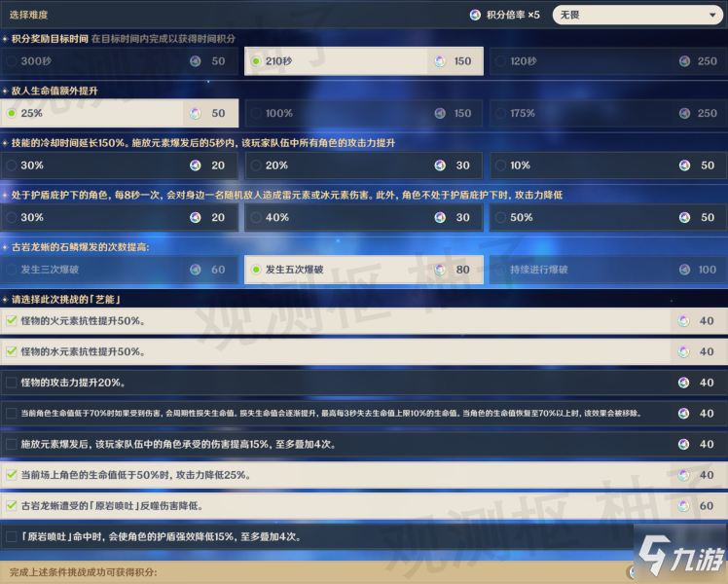Click score icon beside 80 in 发生五次爆破 option

(x=440, y=270)
